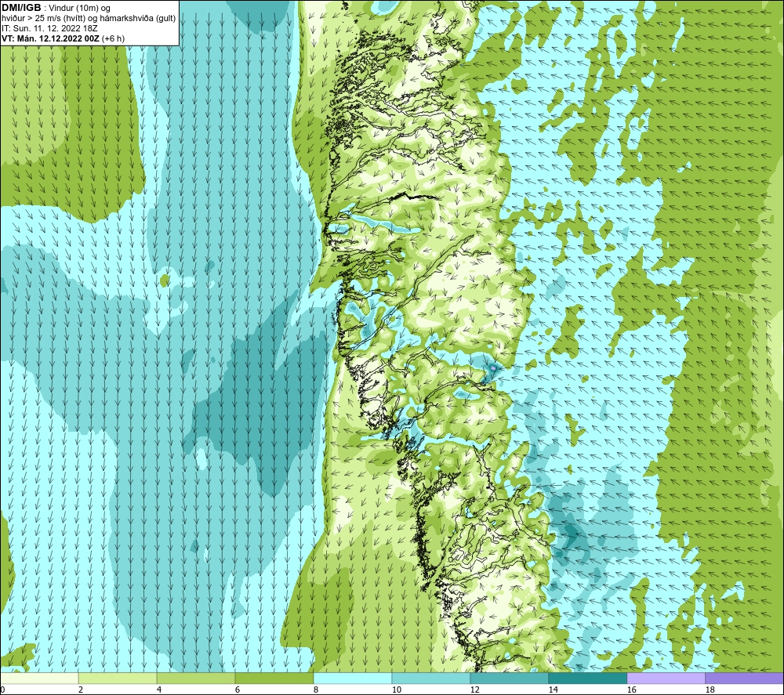Click the 12–14 m/s teal legend swatch

coord(510,679)
